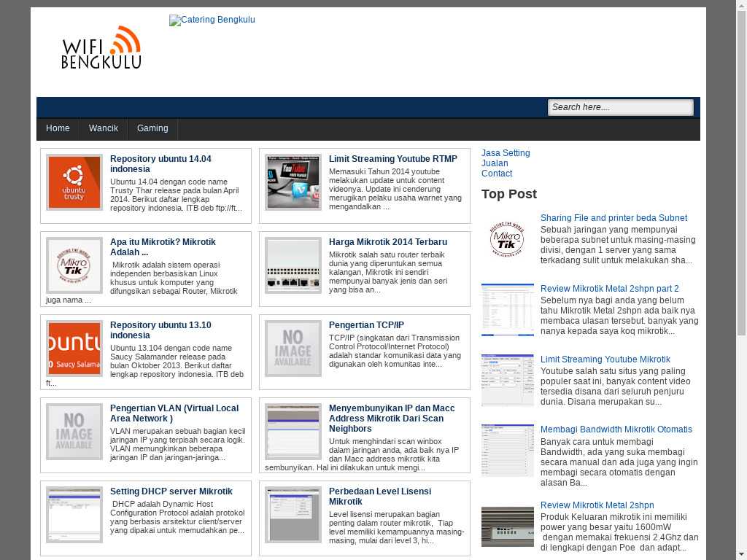Open Menyembunyikan IP dan Macc Address post
The image size is (747, 560).
coord(392,418)
